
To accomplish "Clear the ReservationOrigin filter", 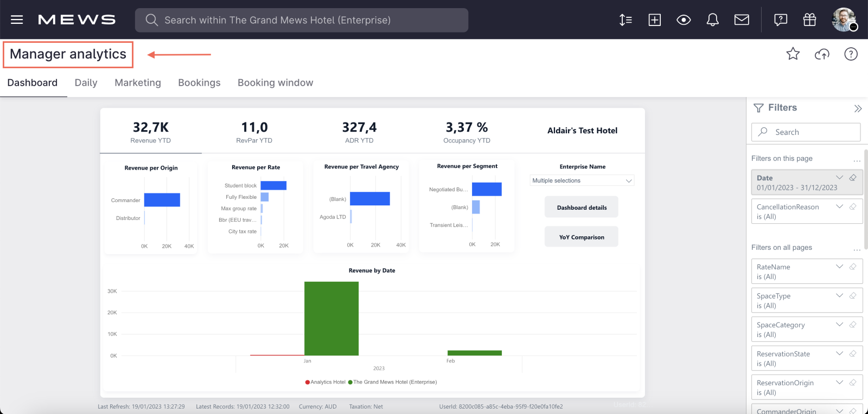I will tap(853, 383).
